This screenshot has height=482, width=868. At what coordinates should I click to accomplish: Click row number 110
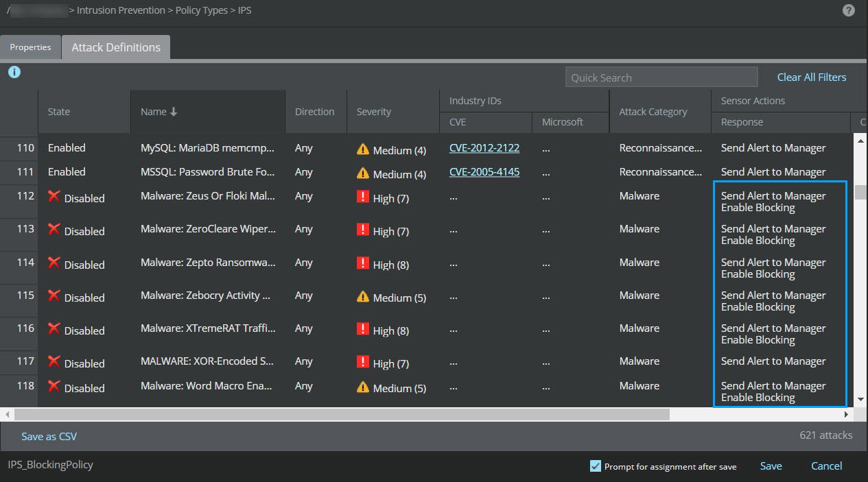coord(25,147)
